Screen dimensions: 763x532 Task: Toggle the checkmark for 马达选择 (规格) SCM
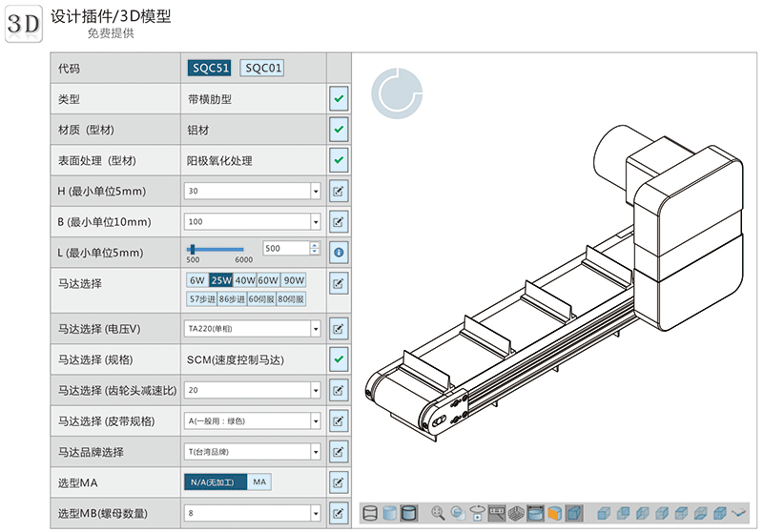[339, 359]
